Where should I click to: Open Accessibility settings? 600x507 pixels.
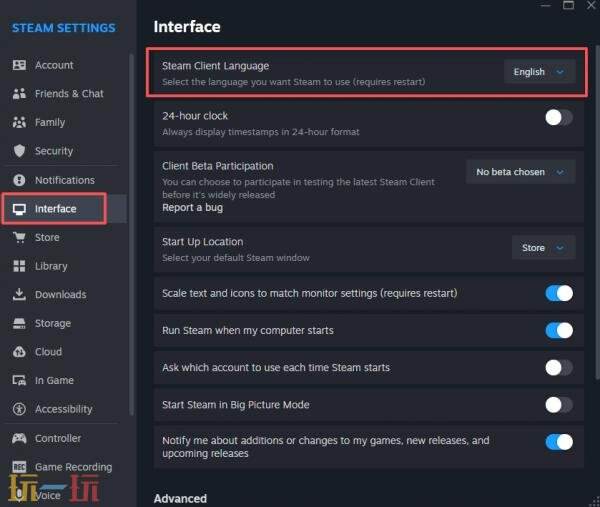[64, 409]
